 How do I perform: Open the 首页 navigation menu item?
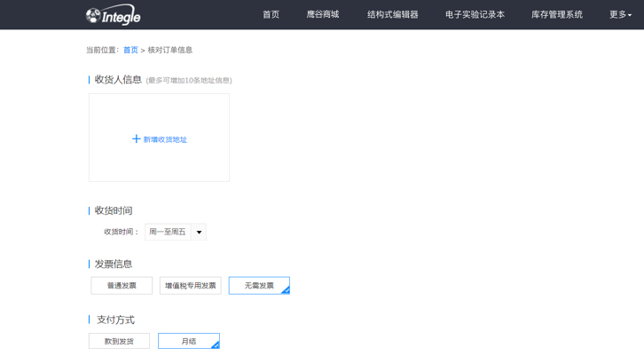(x=271, y=15)
